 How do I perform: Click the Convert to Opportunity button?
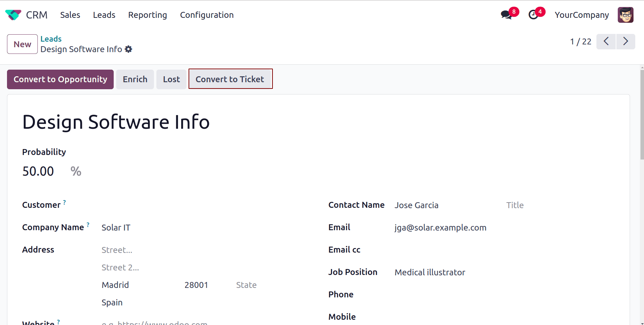coord(60,79)
